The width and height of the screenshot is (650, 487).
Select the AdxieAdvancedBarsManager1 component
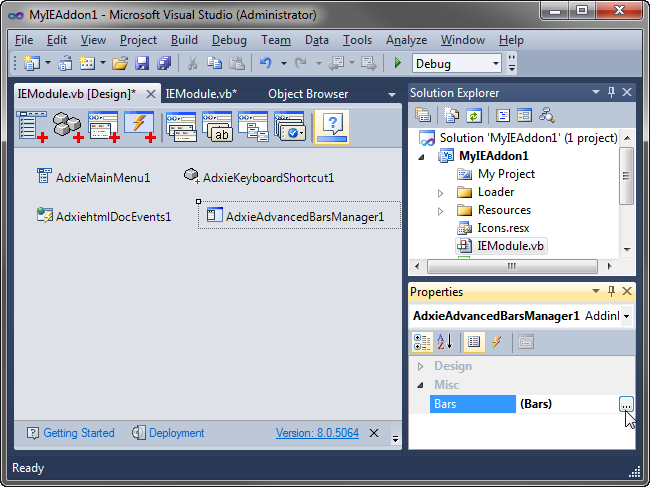coord(299,216)
